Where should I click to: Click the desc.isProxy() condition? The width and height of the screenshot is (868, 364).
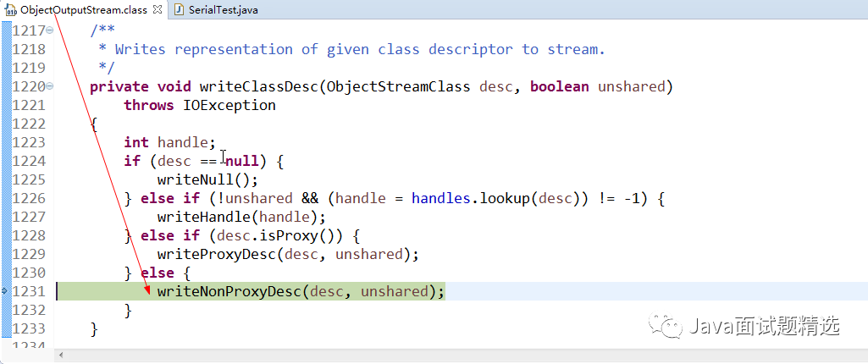pos(279,235)
